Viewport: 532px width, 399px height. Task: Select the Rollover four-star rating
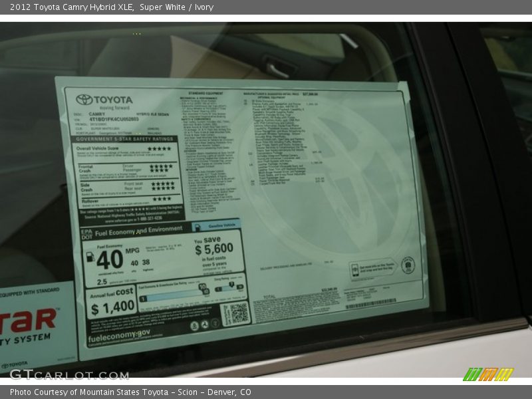[x=161, y=198]
